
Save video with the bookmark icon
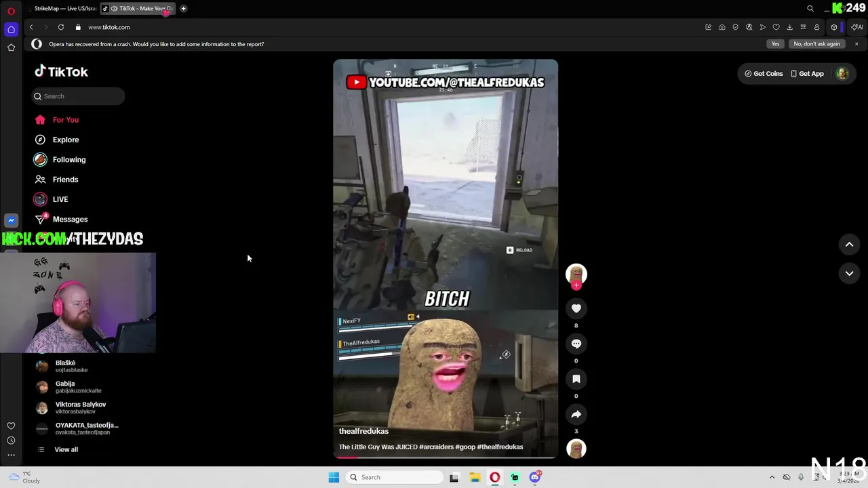click(576, 379)
